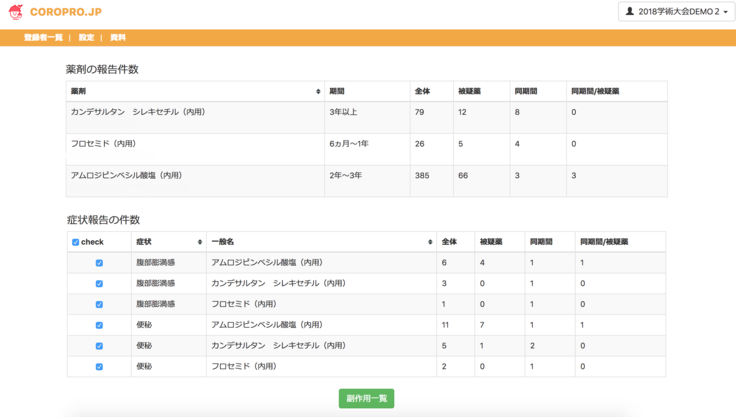736x417 pixels.
Task: Open 設定 in the navigation bar
Action: 86,37
